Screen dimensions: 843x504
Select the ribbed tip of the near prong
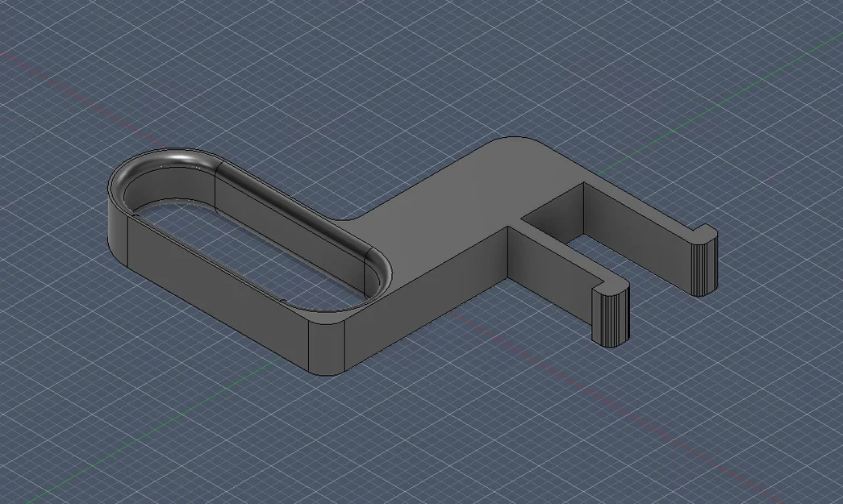pyautogui.click(x=611, y=315)
